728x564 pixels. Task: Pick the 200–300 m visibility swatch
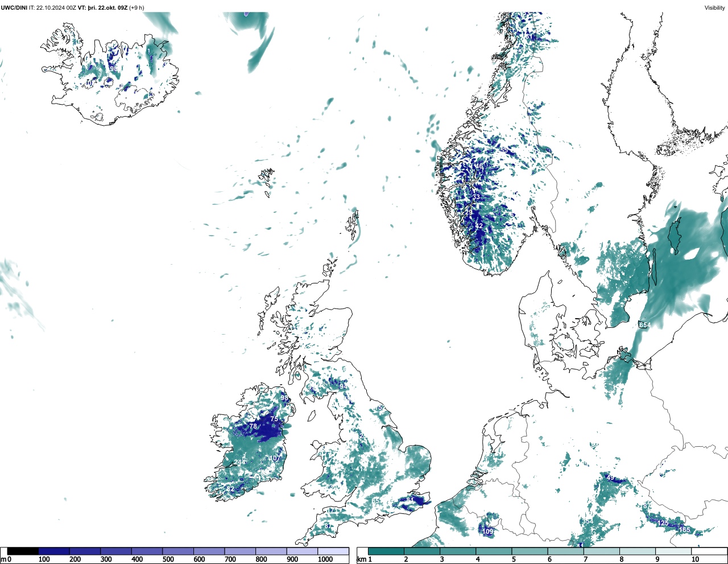tap(85, 551)
